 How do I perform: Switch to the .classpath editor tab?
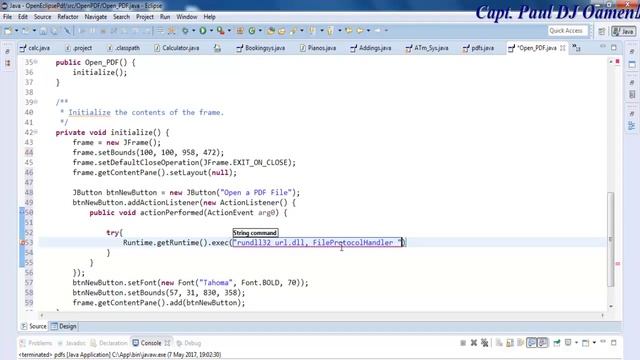[x=124, y=48]
